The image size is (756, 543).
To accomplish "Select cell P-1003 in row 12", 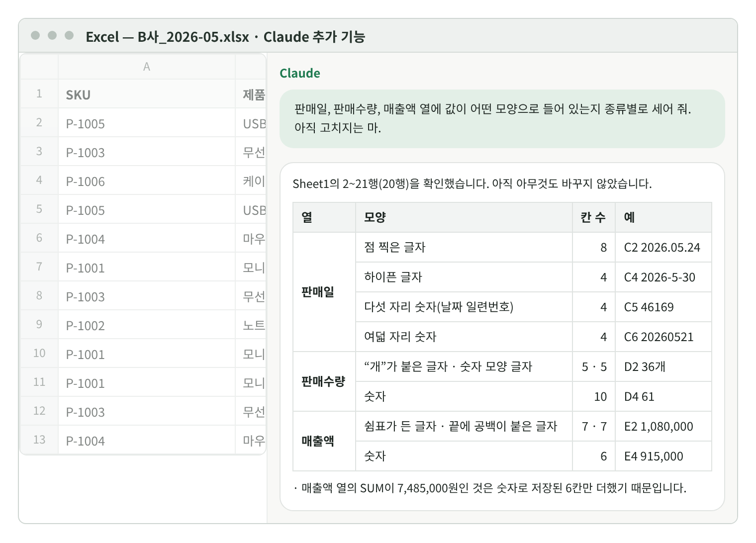I will pos(146,411).
